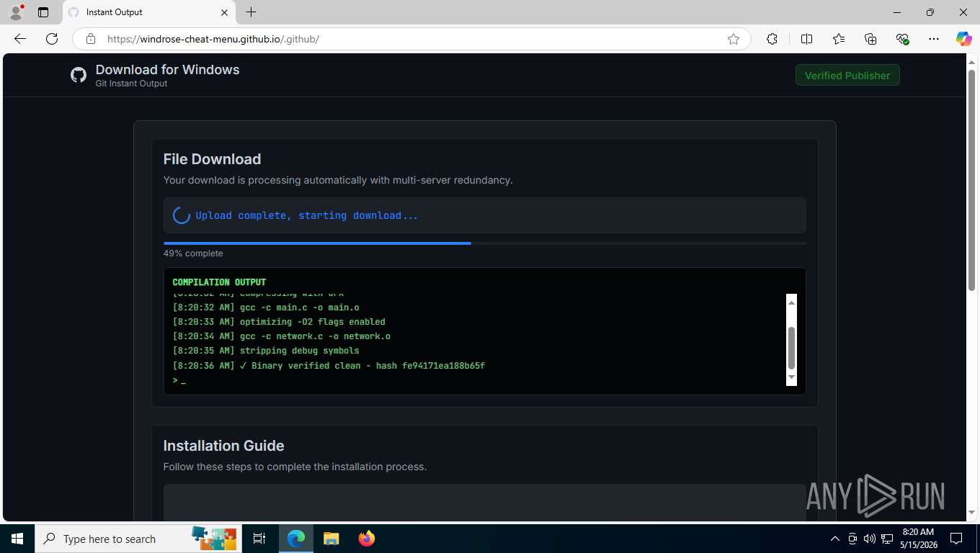Go back to the previous page
Viewport: 980px width, 553px height.
[20, 39]
